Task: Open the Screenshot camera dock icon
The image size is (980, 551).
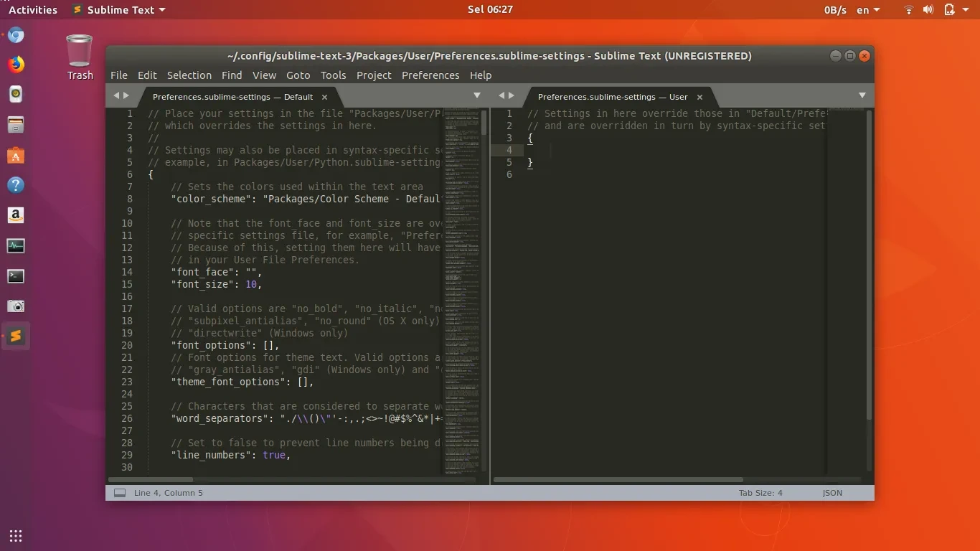Action: [16, 306]
